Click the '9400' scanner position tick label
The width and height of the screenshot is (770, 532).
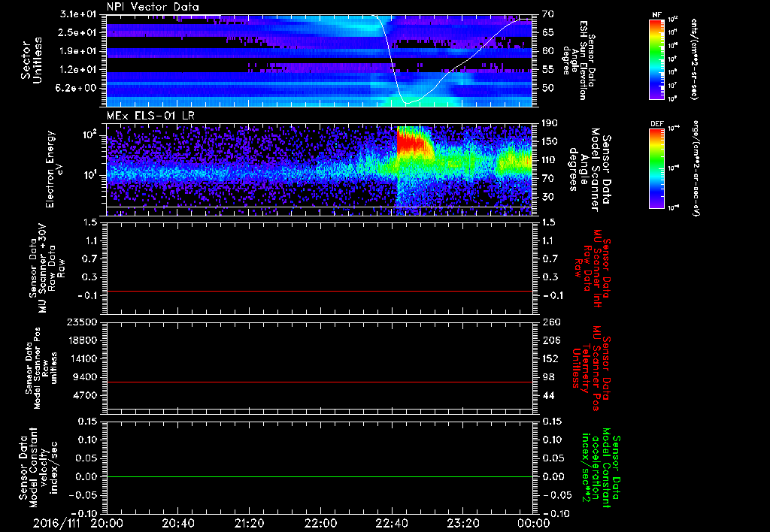[84, 377]
